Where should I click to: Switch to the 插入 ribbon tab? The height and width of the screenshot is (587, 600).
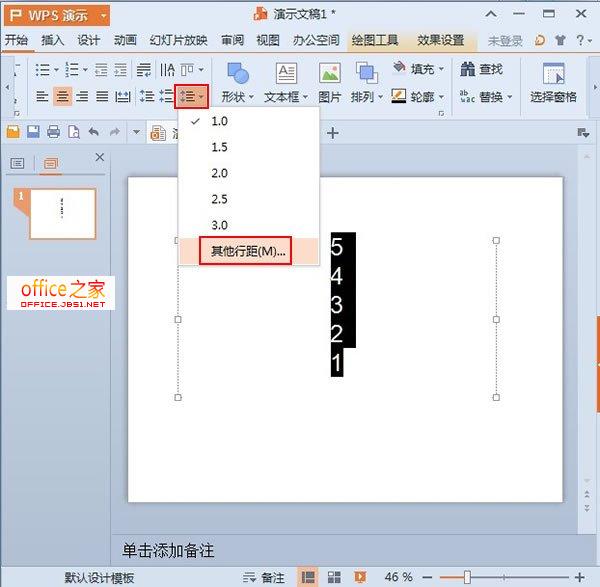point(52,40)
